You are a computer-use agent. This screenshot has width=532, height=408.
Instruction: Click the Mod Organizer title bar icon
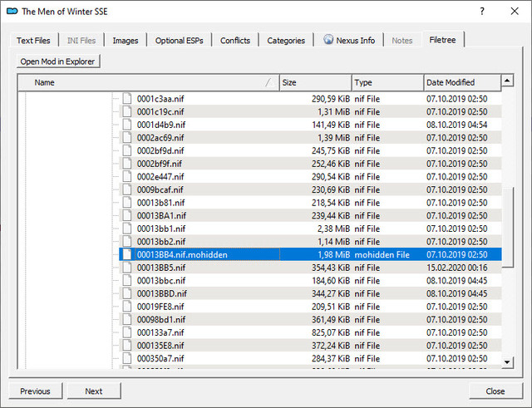[x=12, y=11]
